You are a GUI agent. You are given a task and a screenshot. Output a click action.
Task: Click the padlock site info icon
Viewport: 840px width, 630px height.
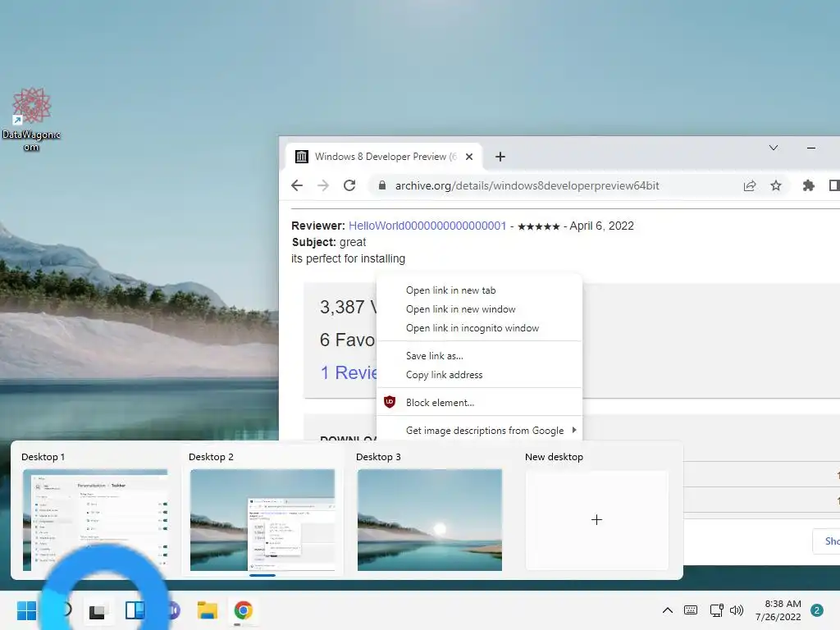coord(382,185)
